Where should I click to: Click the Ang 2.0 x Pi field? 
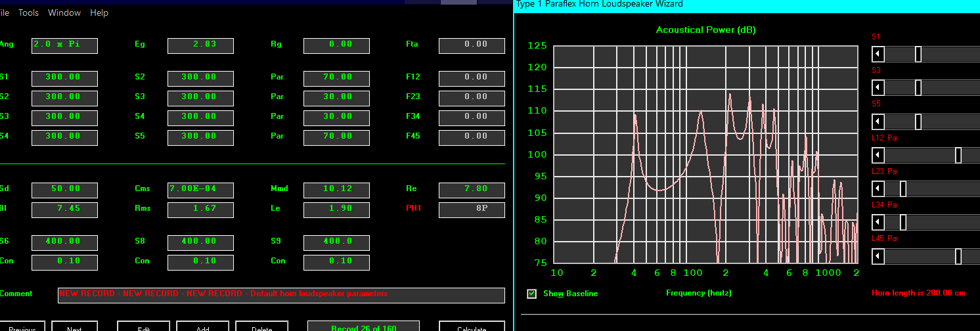64,45
